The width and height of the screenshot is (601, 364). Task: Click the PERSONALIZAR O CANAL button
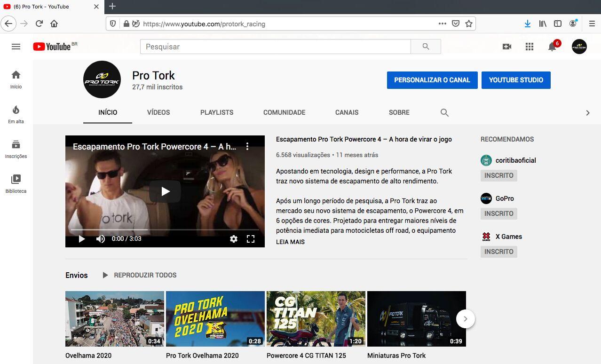(432, 80)
